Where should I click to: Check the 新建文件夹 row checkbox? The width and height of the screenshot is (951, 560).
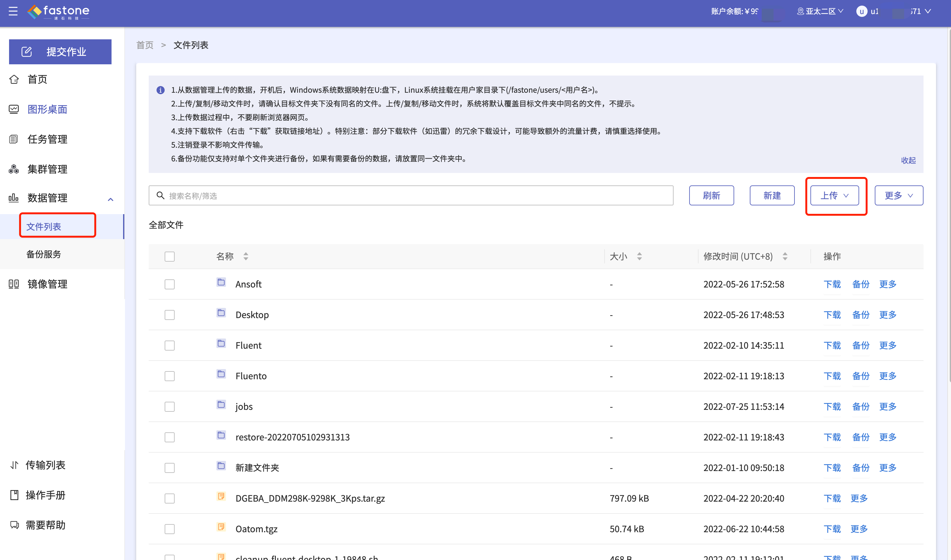point(170,468)
